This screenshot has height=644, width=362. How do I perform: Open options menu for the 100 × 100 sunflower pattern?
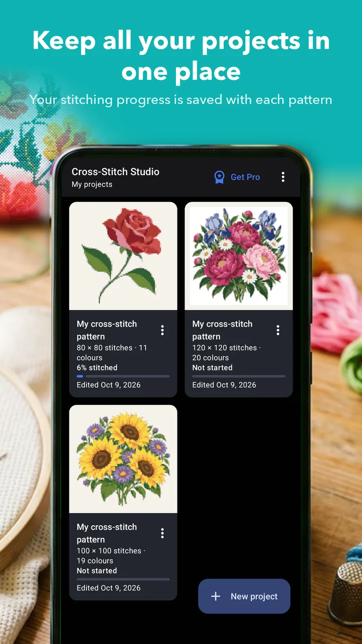(162, 533)
